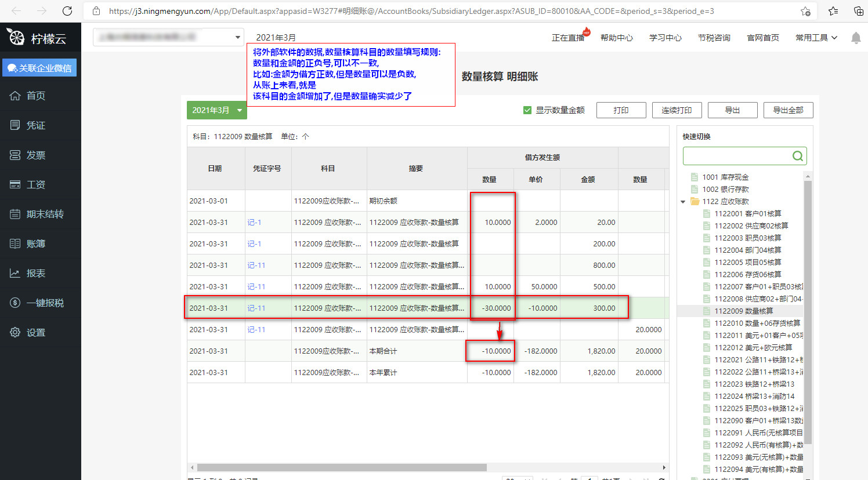This screenshot has height=480, width=868.
Task: Toggle the 显示数量金额 checkbox
Action: 527,110
